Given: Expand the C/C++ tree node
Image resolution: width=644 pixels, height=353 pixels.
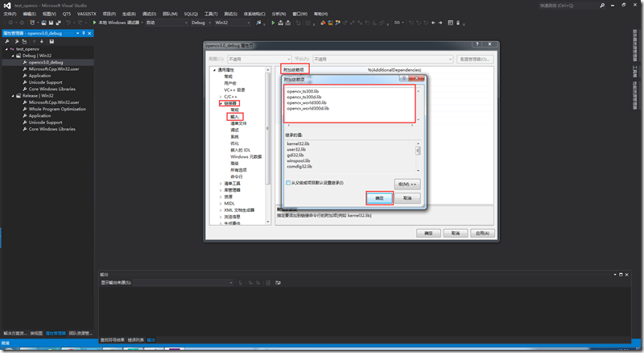Looking at the screenshot, I should click(221, 97).
